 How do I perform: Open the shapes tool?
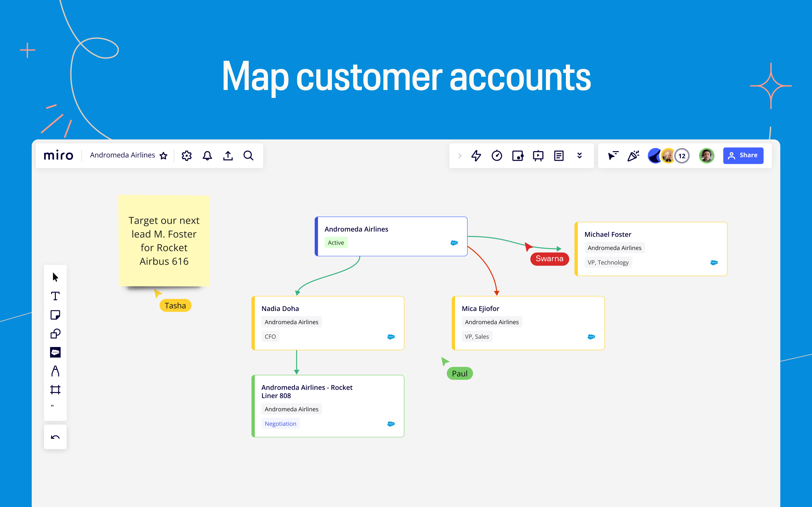[x=56, y=334]
